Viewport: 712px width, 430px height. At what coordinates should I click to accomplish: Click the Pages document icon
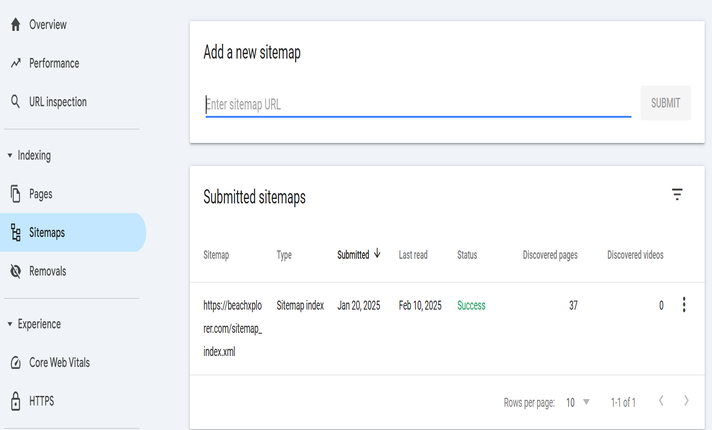[15, 194]
